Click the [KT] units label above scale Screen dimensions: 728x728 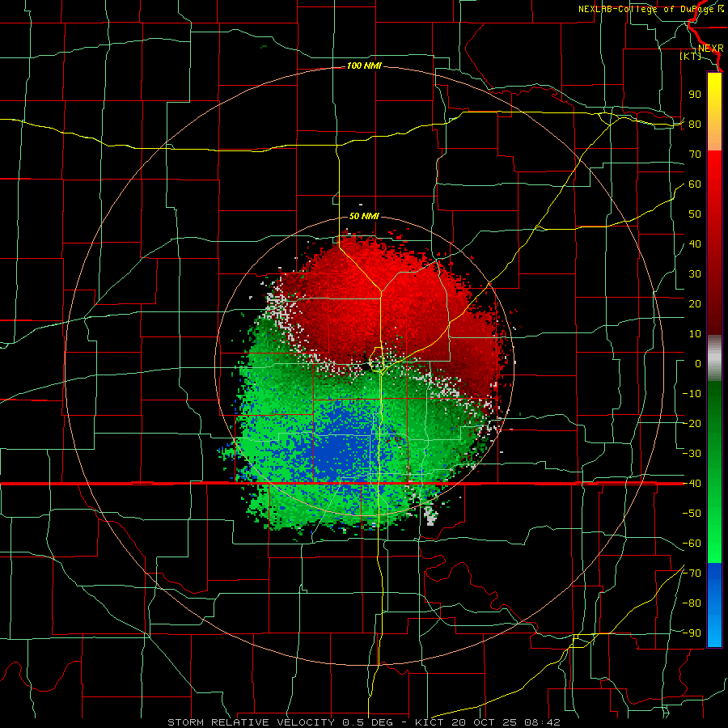[x=691, y=56]
